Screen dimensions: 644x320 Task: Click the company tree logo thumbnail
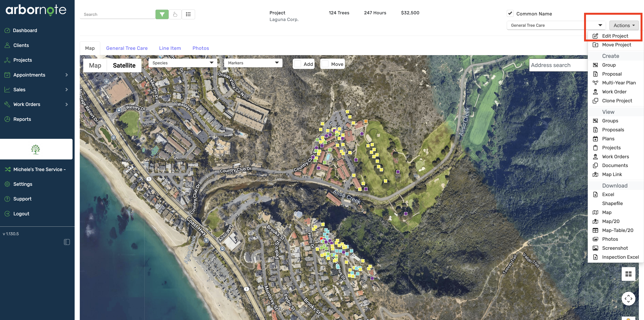click(36, 149)
